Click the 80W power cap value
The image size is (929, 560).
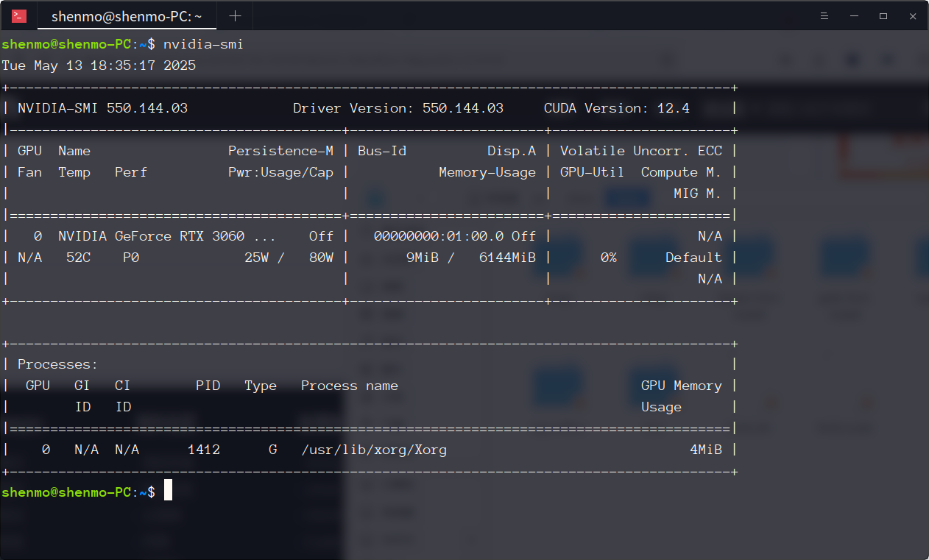tap(321, 258)
